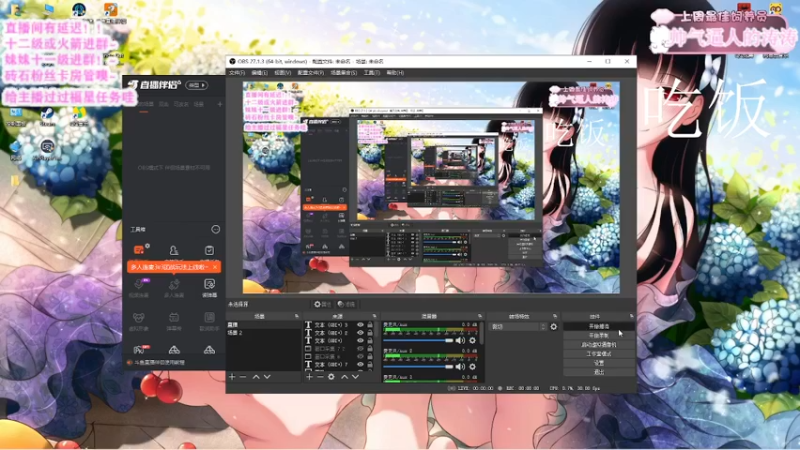Screen dimensions: 800x450
Task: Toggle visibility of source 文本 (GDI+) 3
Action: click(360, 324)
